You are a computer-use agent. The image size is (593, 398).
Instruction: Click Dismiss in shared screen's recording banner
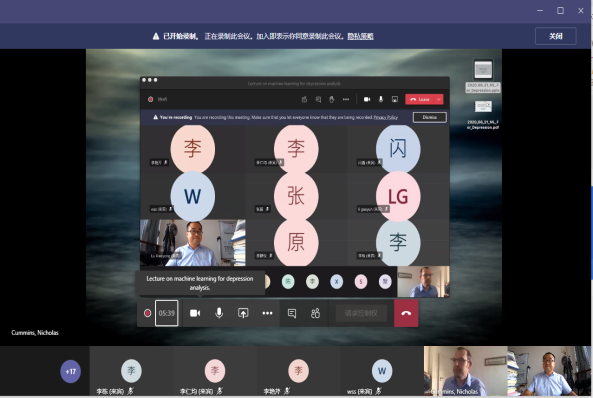pyautogui.click(x=430, y=117)
